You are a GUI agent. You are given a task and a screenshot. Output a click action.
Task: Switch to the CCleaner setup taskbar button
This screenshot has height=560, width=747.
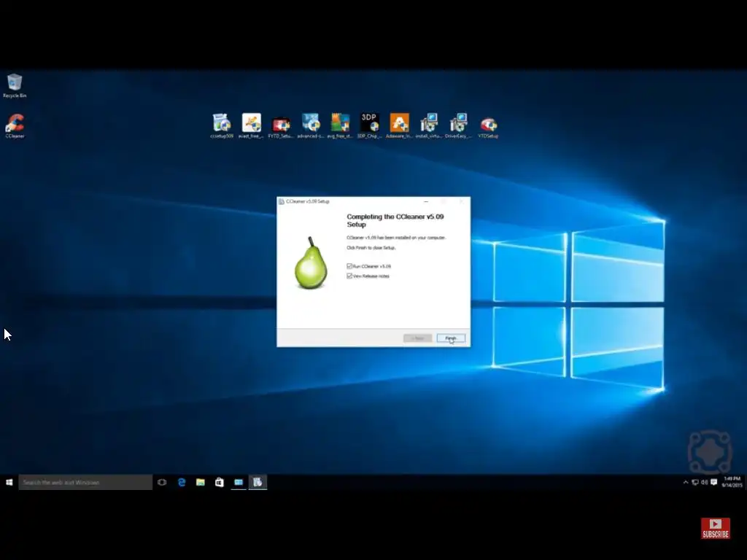258,483
